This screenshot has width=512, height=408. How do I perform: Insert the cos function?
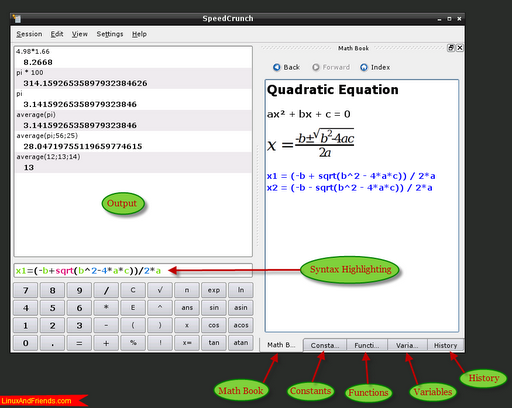pyautogui.click(x=214, y=325)
